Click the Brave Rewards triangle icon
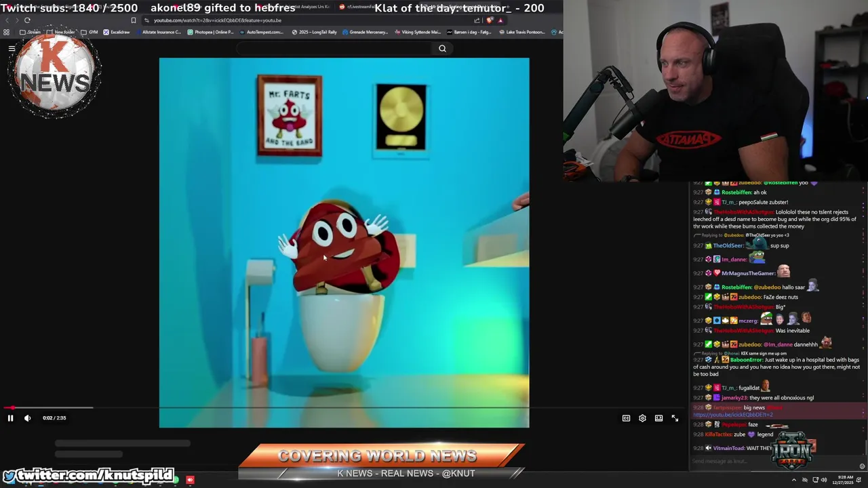This screenshot has height=488, width=868. [x=500, y=20]
